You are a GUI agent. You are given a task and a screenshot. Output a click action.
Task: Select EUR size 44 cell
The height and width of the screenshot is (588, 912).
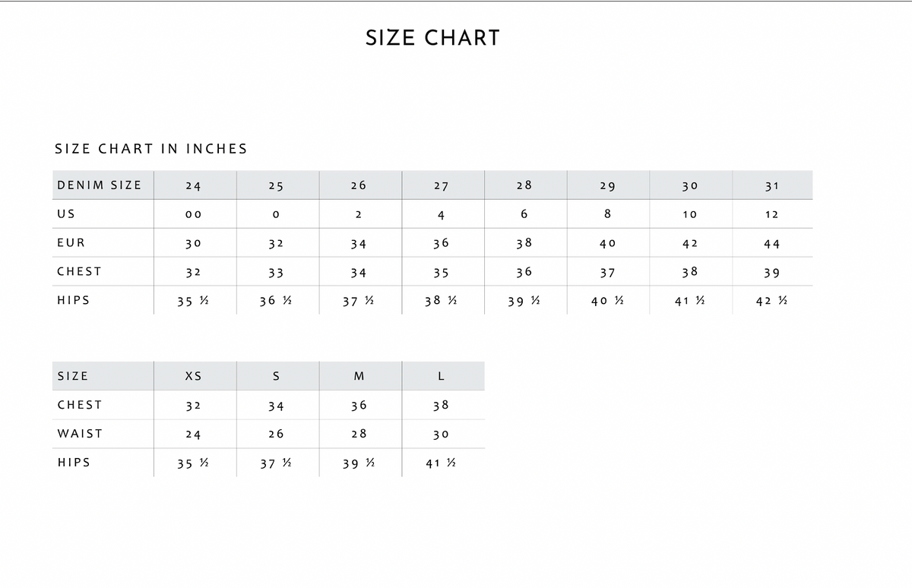[x=771, y=244]
